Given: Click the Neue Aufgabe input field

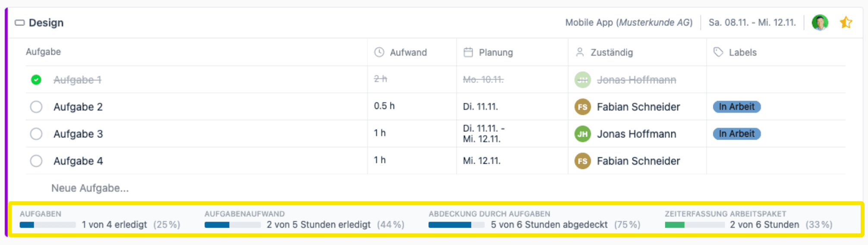Looking at the screenshot, I should point(90,188).
